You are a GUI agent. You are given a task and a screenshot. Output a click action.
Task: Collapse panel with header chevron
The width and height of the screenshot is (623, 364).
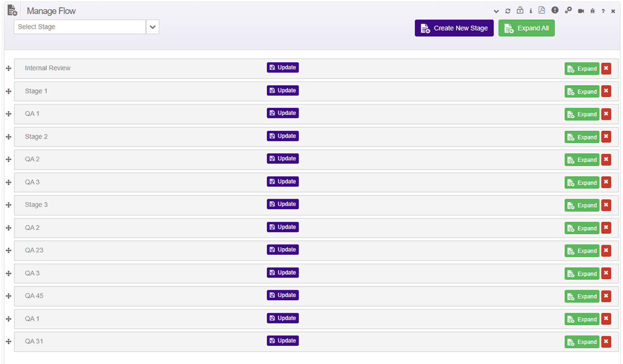pos(496,11)
